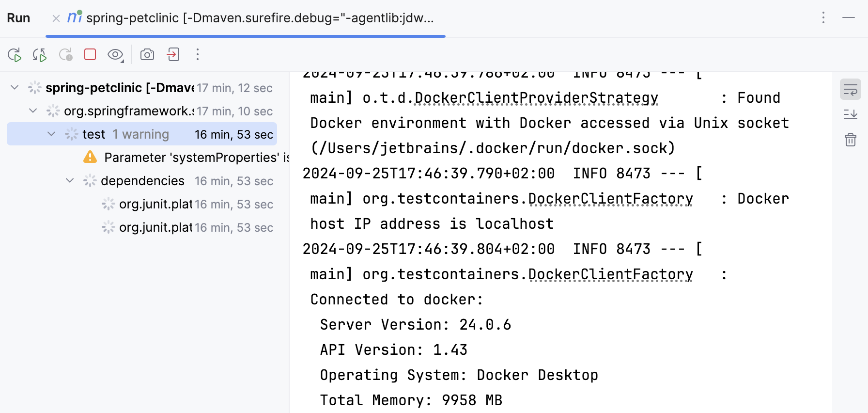Click Scroll to End console icon
868x413 pixels.
[x=850, y=115]
